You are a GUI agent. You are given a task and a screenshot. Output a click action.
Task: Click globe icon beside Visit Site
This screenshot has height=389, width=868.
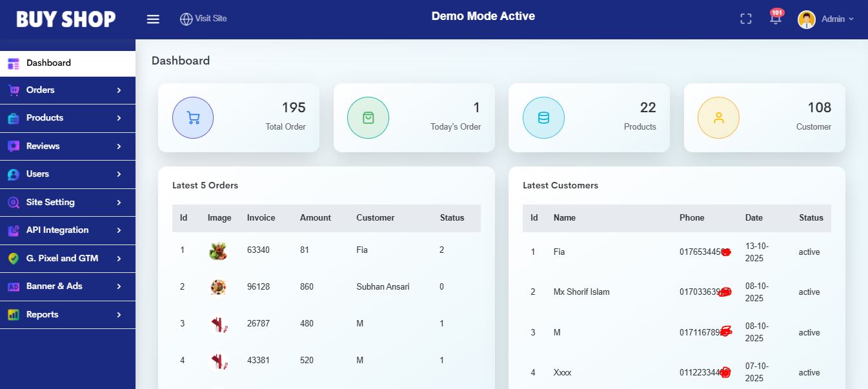186,19
